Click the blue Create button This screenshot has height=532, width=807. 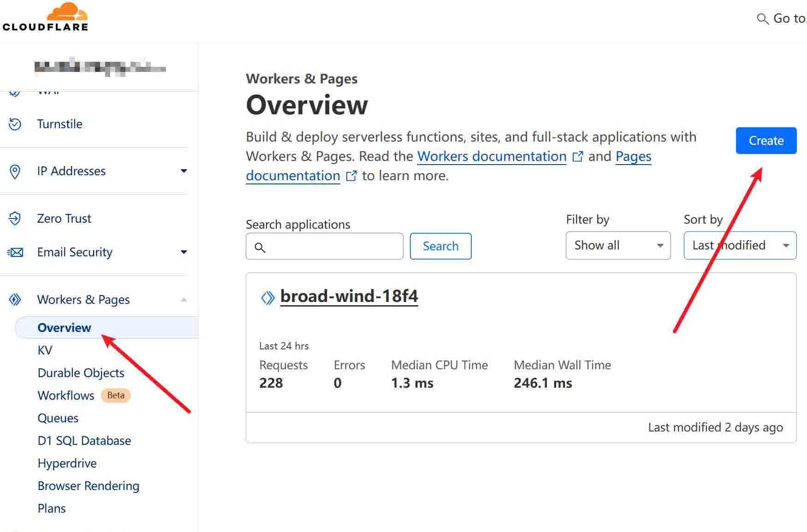(766, 141)
